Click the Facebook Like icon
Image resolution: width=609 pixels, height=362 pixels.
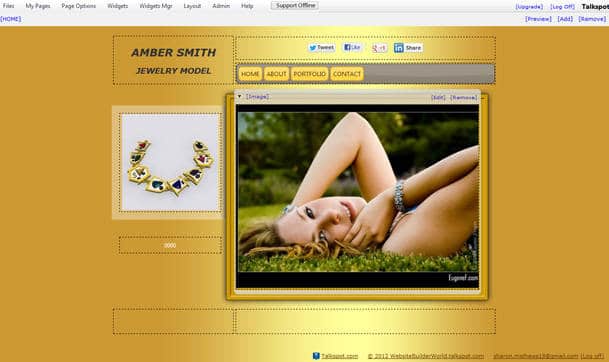353,47
